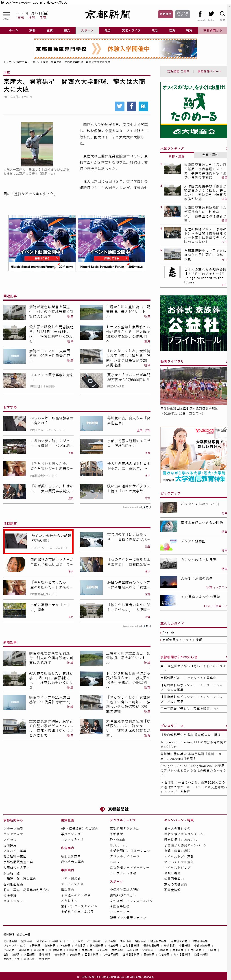
Task: Click the Facebook icon in the header
Action: click(x=200, y=14)
